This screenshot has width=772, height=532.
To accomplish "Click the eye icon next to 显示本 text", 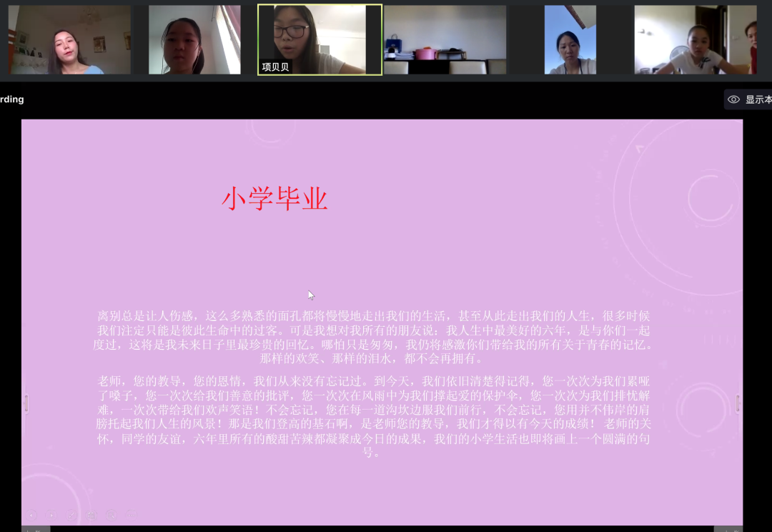I will pos(735,99).
